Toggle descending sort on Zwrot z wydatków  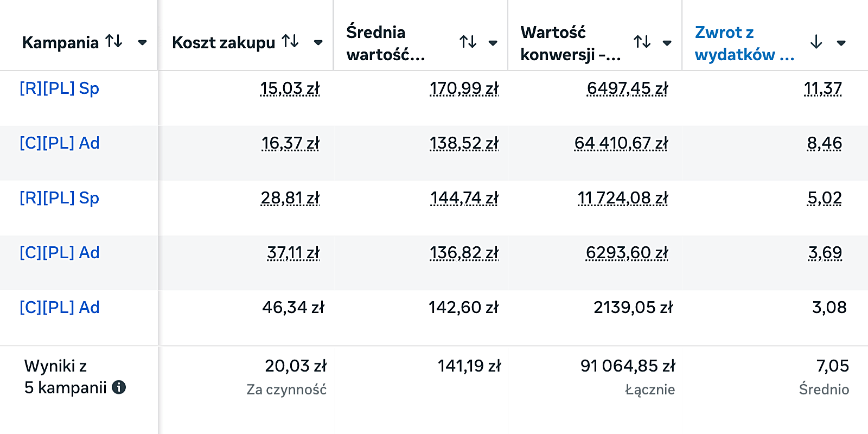(816, 42)
